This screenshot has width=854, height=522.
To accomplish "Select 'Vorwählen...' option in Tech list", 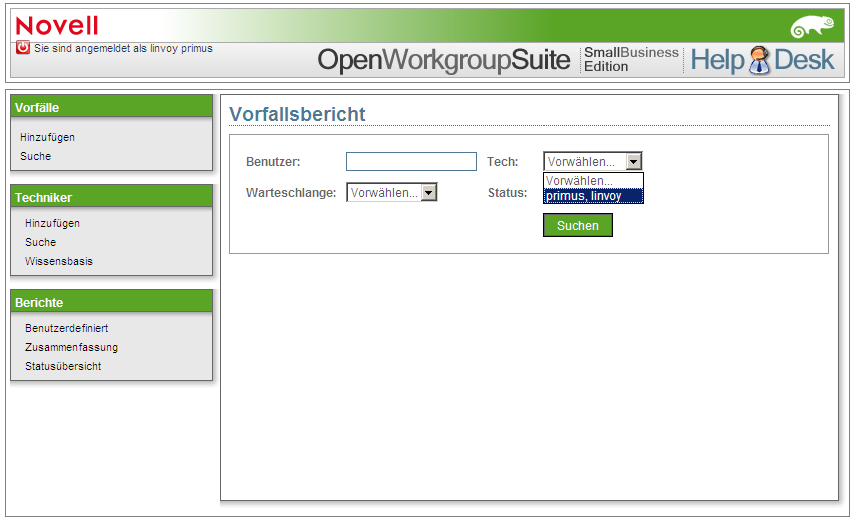I will [x=593, y=181].
